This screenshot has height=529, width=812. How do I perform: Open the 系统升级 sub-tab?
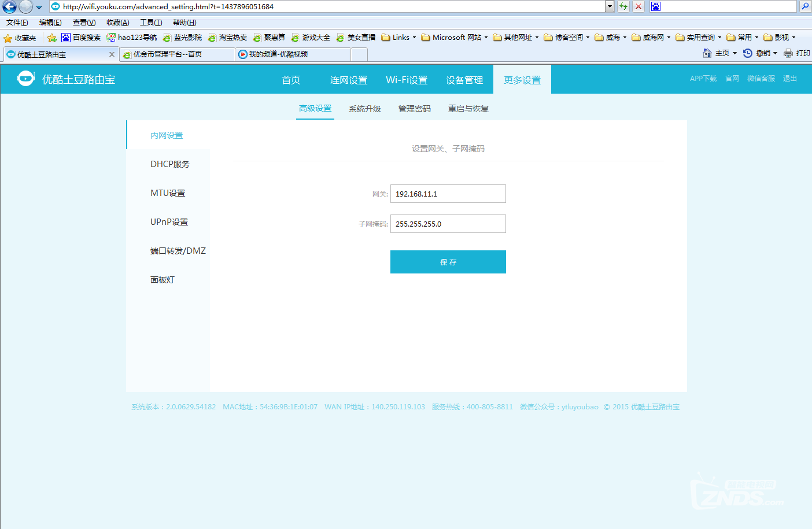tap(365, 109)
